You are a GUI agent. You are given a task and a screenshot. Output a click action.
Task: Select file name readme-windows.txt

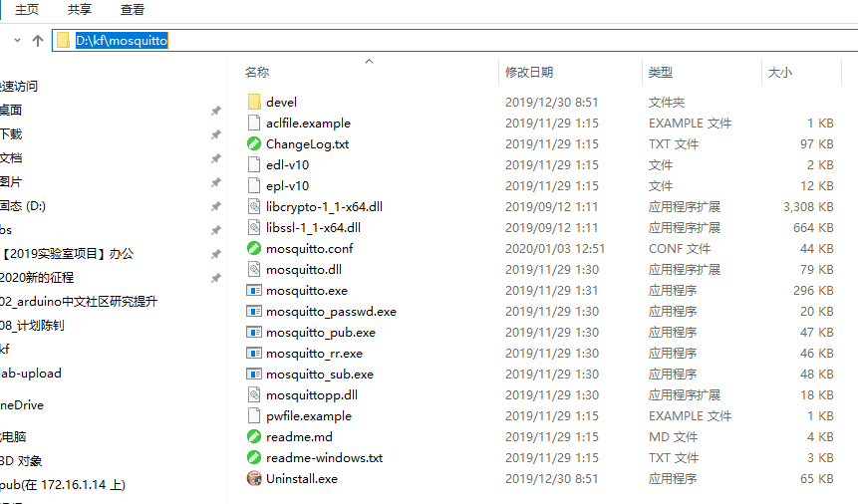coord(325,457)
